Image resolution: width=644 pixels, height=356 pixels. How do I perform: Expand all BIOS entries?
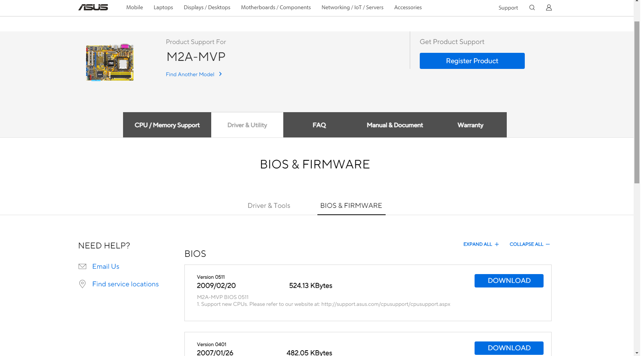coord(481,244)
